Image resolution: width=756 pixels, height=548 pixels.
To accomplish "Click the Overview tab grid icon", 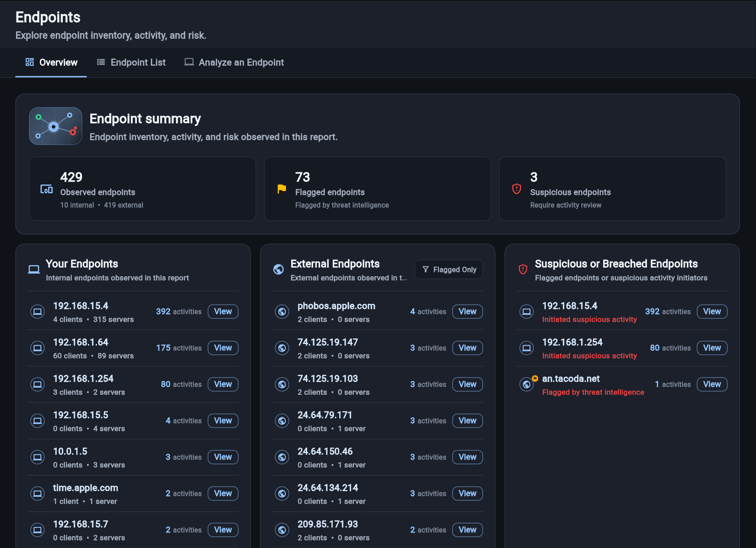I will [29, 62].
